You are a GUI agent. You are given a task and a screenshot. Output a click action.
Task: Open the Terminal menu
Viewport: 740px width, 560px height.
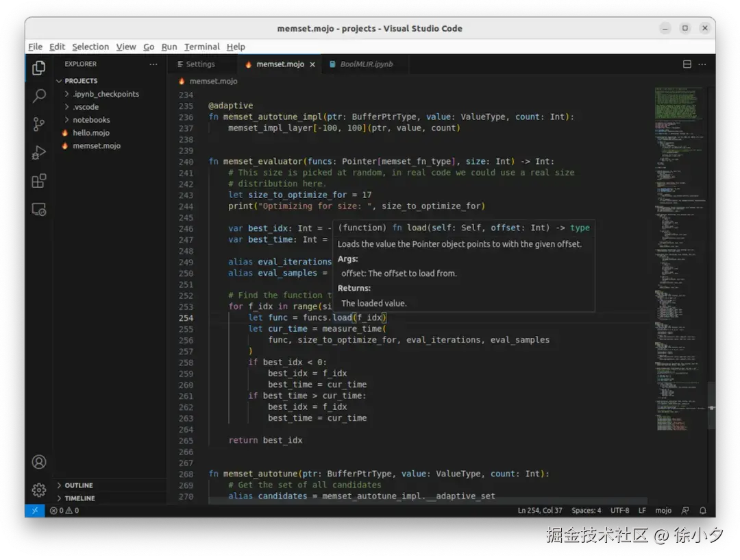click(x=202, y=47)
